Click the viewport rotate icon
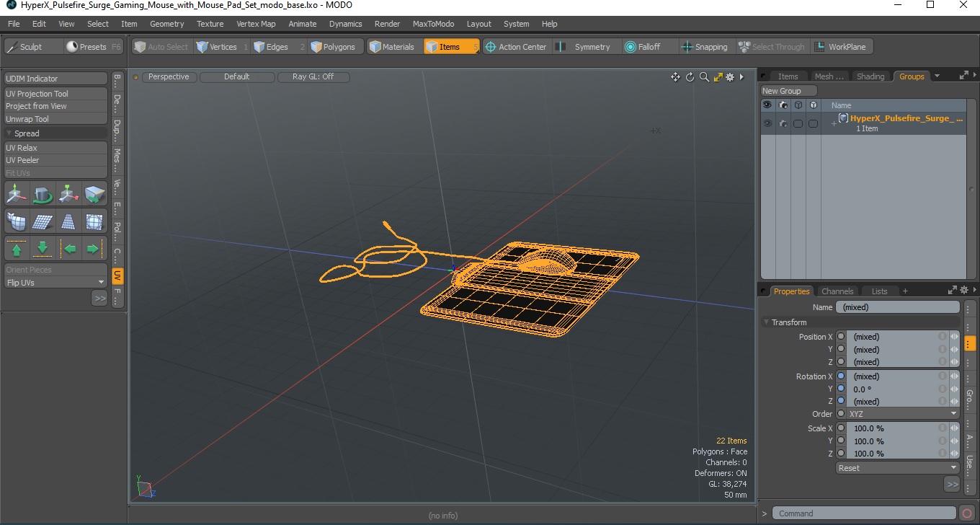Screen dimensions: 980x525 690,77
